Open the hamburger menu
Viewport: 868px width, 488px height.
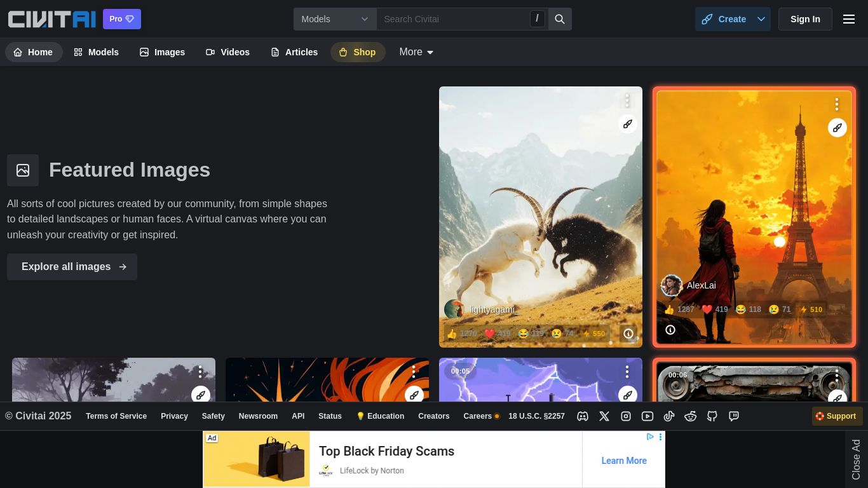(x=849, y=19)
